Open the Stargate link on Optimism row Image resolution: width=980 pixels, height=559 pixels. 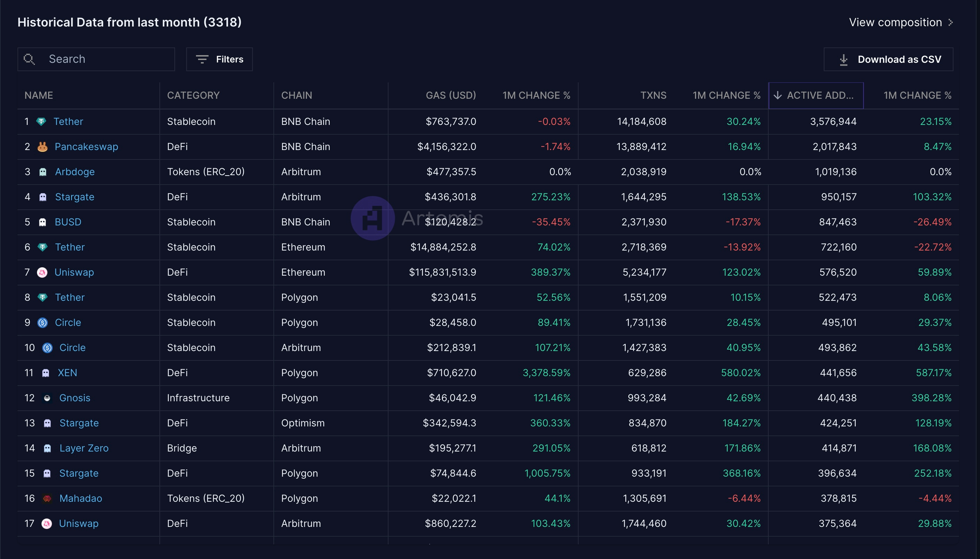(x=79, y=423)
